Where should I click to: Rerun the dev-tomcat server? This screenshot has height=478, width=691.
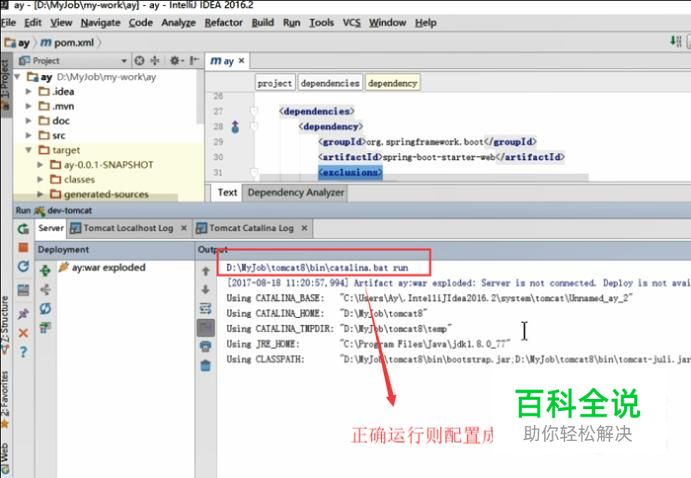point(23,229)
